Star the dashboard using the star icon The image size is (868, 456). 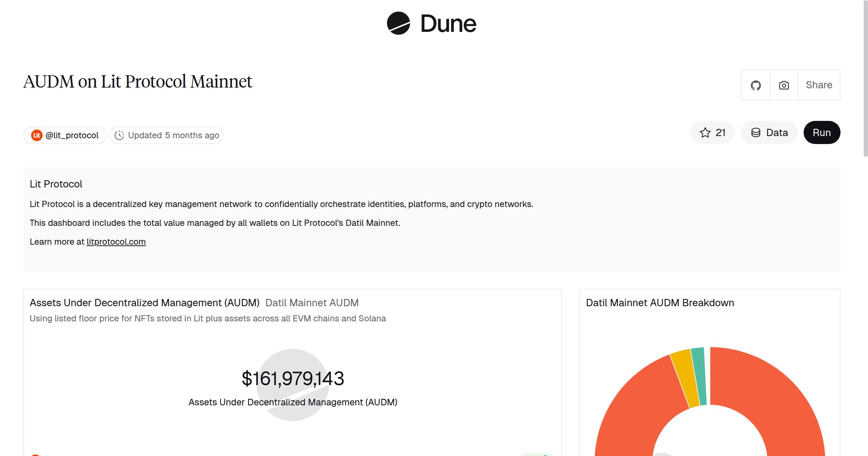click(705, 132)
